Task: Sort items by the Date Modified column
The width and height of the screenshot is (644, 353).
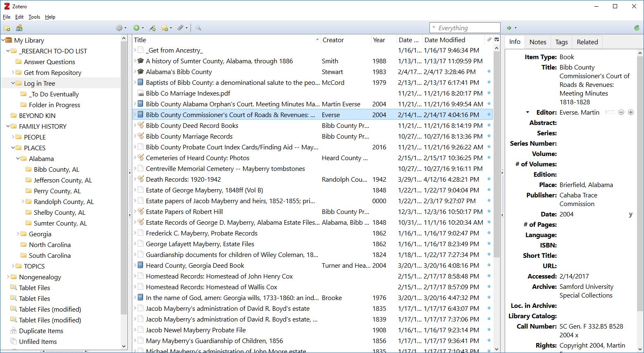Action: tap(453, 40)
